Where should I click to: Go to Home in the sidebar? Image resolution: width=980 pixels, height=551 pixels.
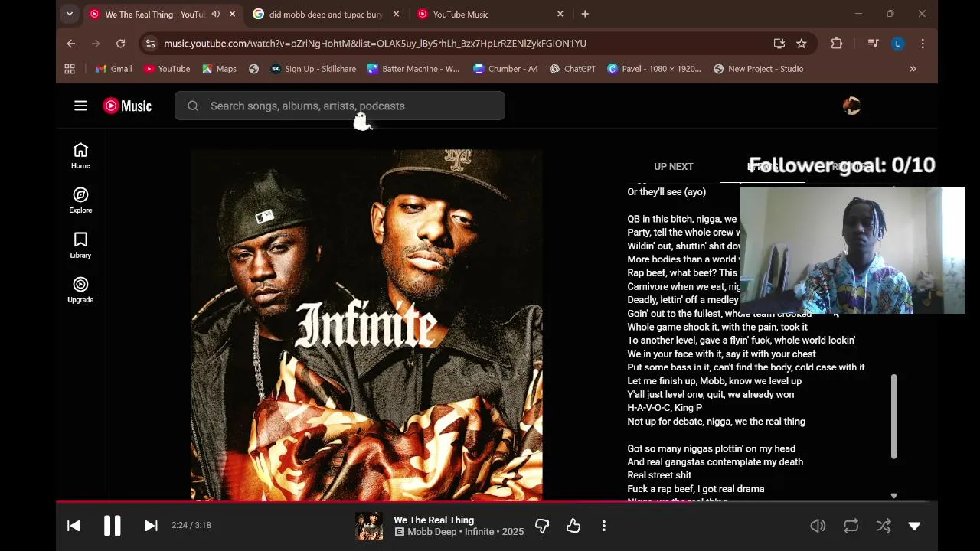80,155
